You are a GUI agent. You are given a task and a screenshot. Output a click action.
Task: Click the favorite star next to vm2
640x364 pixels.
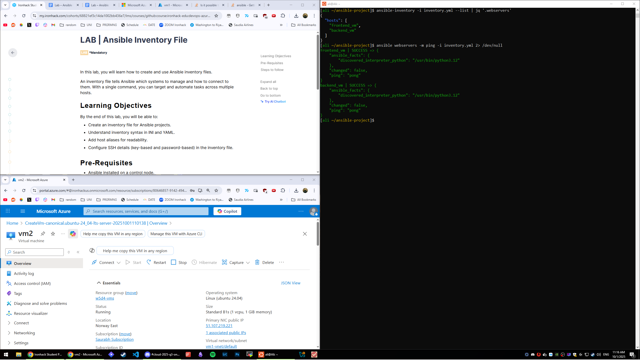(53, 233)
